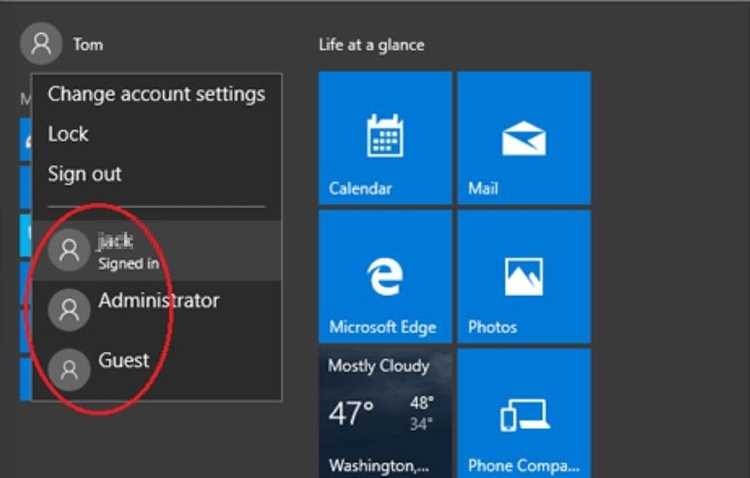Screen dimensions: 750x478
Task: Switch to the Administrator account
Action: point(157,310)
